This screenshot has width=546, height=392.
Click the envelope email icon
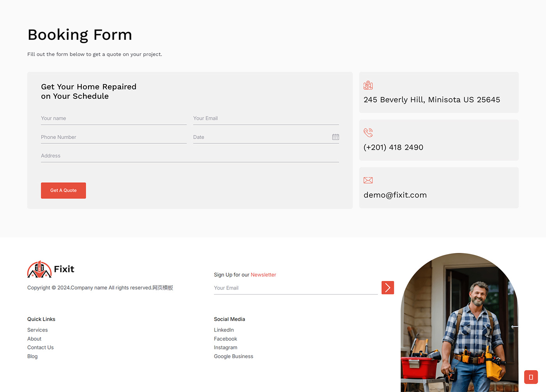click(368, 180)
